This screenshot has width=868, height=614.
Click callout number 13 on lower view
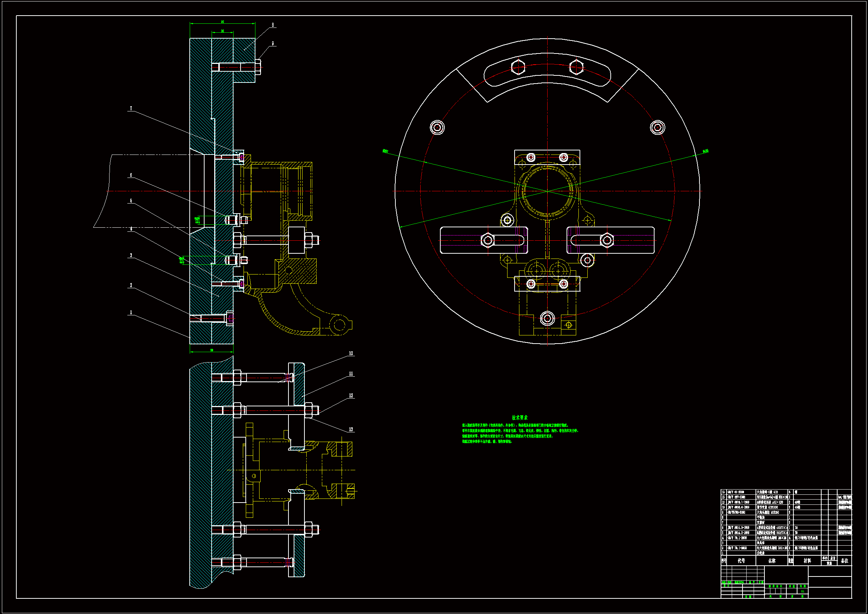point(351,429)
